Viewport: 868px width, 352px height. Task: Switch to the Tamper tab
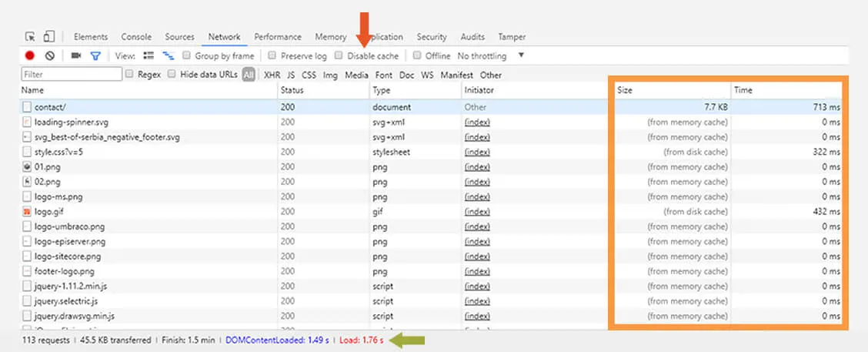coord(512,36)
